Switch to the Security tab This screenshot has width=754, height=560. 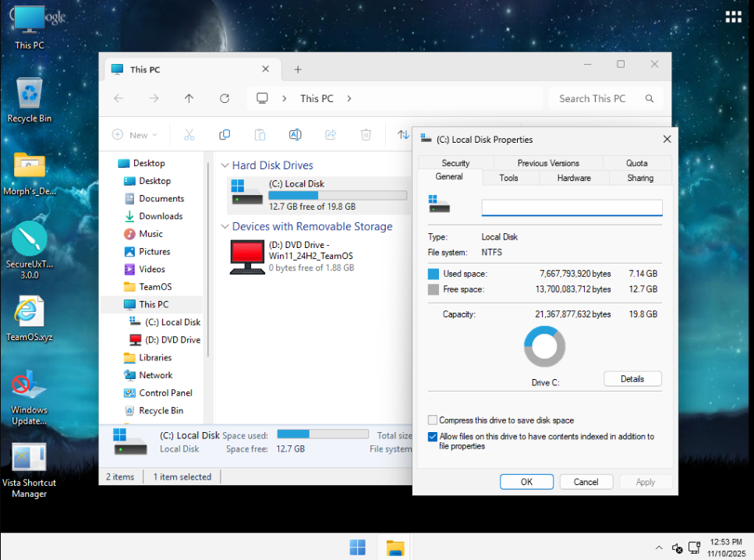pos(455,163)
